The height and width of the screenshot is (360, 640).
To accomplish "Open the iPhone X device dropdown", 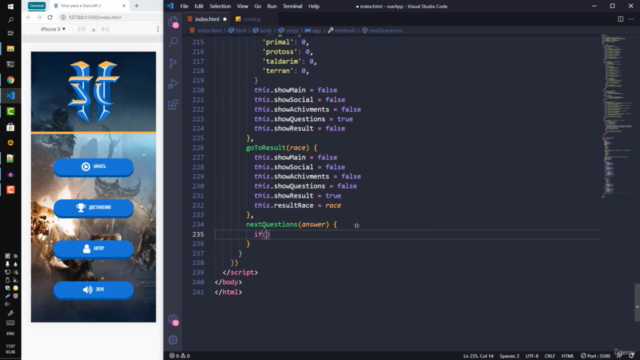I will click(x=53, y=29).
